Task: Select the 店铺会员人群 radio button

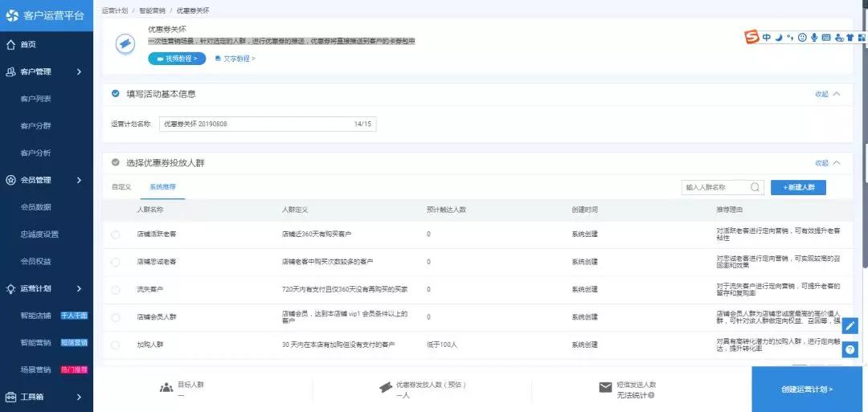Action: point(115,317)
